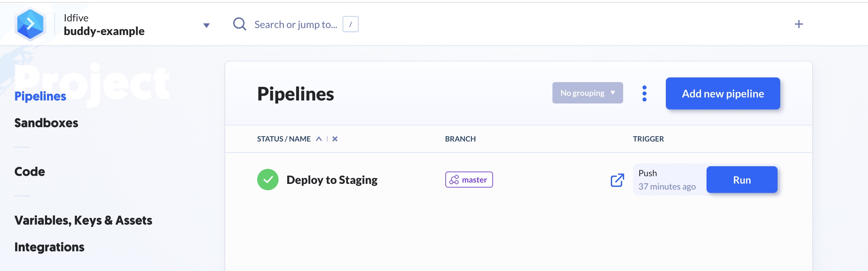The height and width of the screenshot is (271, 868).
Task: Sort by Status / Name column
Action: pos(284,139)
